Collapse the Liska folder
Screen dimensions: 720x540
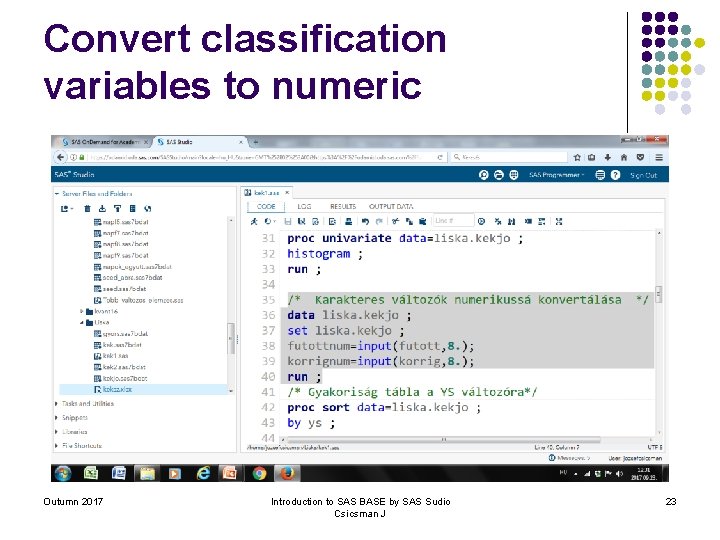point(82,322)
